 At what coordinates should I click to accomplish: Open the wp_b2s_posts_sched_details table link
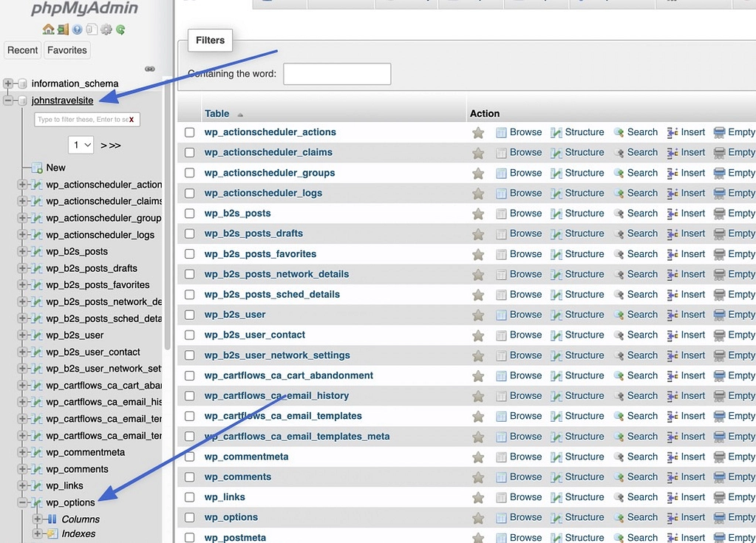272,294
